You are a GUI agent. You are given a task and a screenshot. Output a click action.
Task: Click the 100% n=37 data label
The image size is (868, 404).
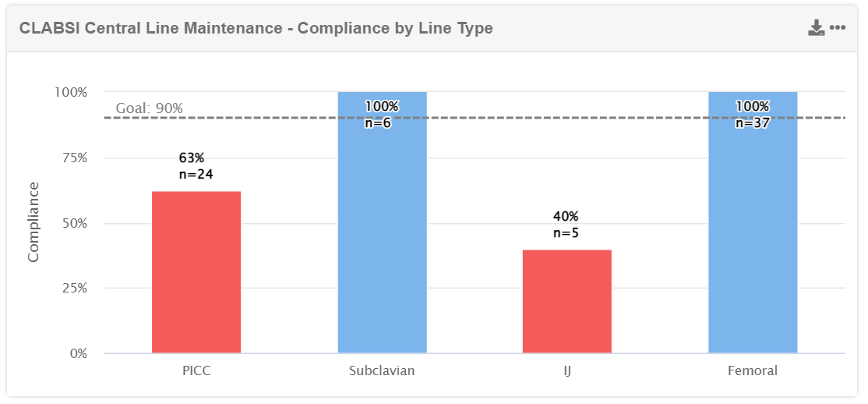pos(753,114)
